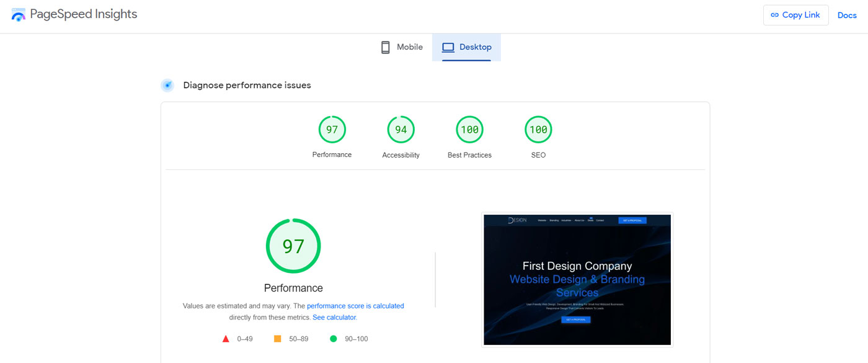The image size is (868, 363).
Task: Select the Desktop tab
Action: (467, 47)
